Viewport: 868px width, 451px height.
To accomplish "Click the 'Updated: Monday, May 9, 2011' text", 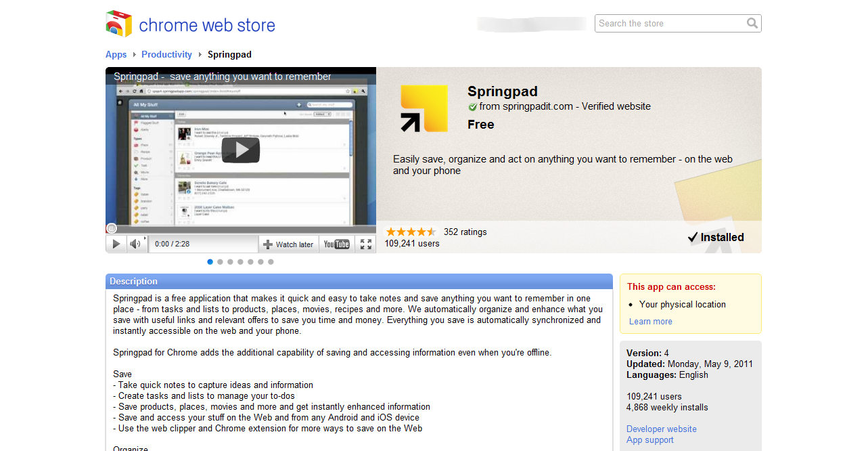I will click(689, 364).
